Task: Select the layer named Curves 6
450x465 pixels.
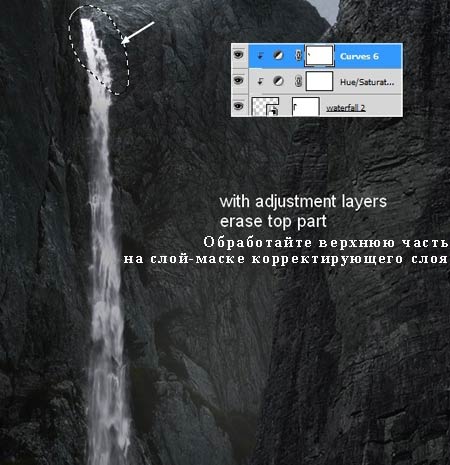Action: (x=359, y=56)
